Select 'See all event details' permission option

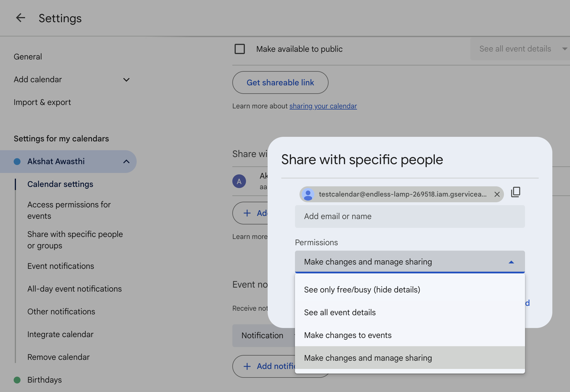(x=410, y=312)
